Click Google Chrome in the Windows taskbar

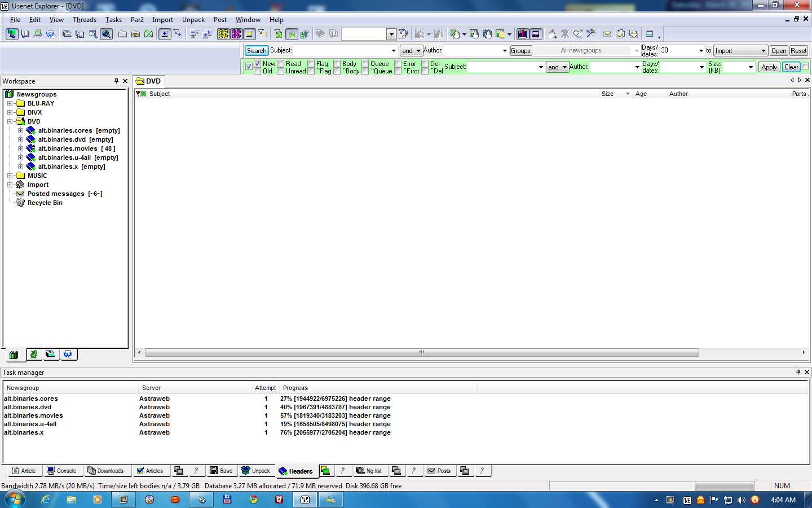[253, 500]
